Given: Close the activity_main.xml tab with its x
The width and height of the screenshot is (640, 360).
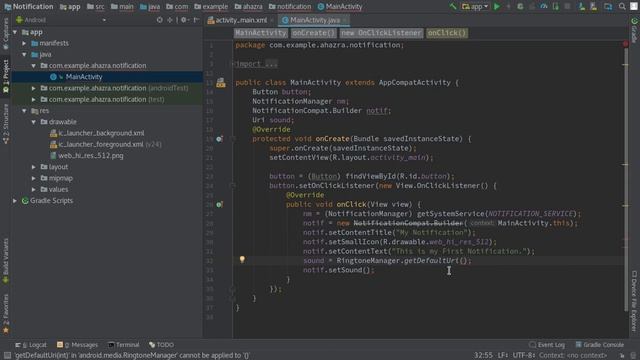Looking at the screenshot, I should pos(272,20).
